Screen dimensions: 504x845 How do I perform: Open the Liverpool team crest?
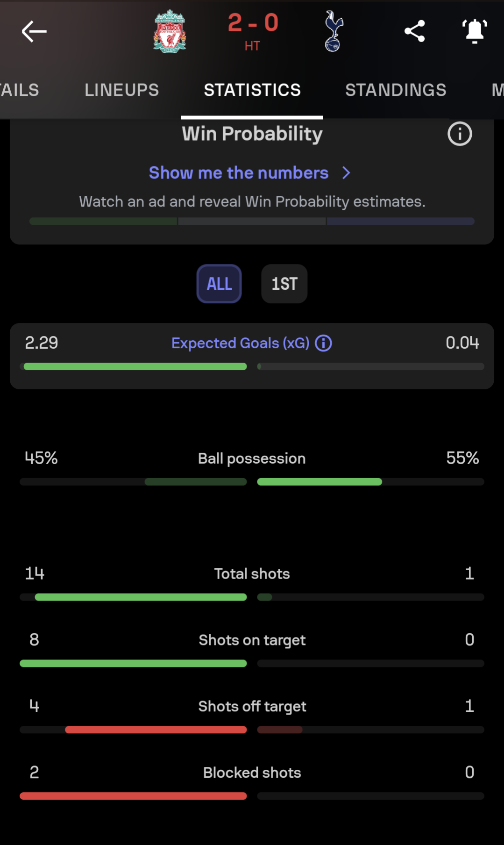(x=170, y=31)
